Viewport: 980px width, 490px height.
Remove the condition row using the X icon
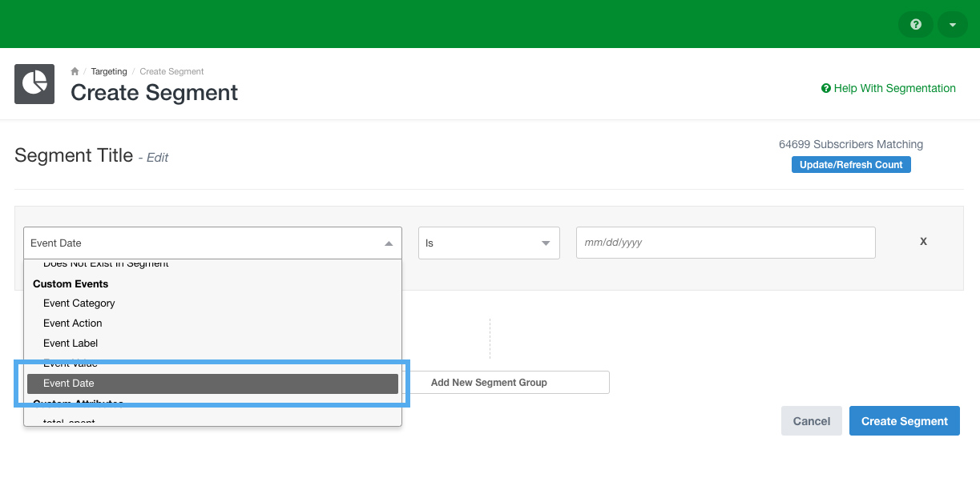923,241
